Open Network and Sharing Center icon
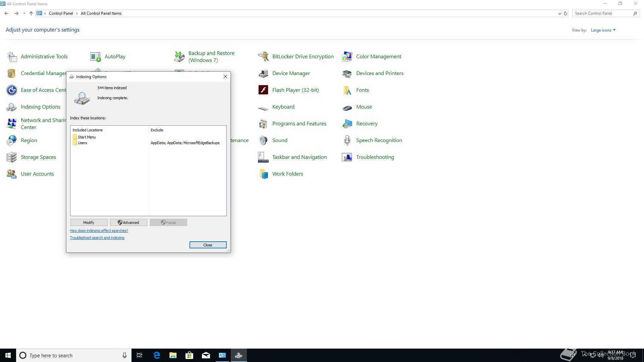This screenshot has height=362, width=644. (x=12, y=124)
